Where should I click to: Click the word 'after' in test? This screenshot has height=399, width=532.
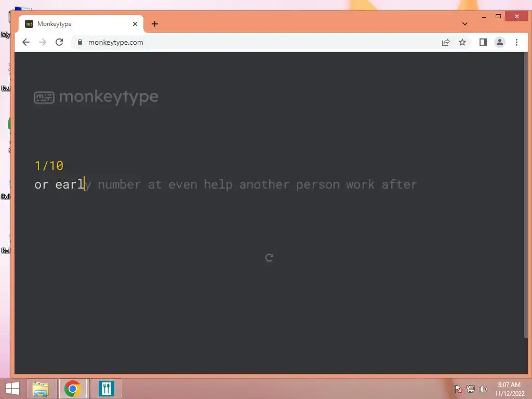[399, 184]
